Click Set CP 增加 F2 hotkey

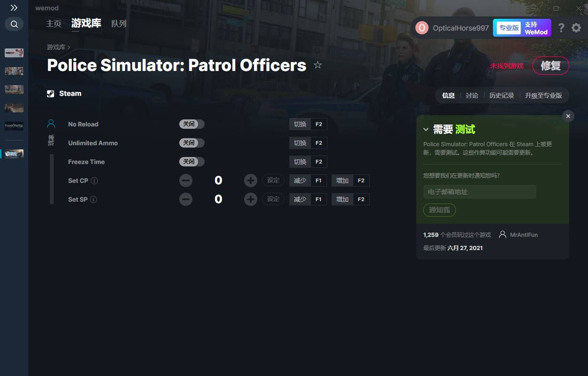point(350,180)
